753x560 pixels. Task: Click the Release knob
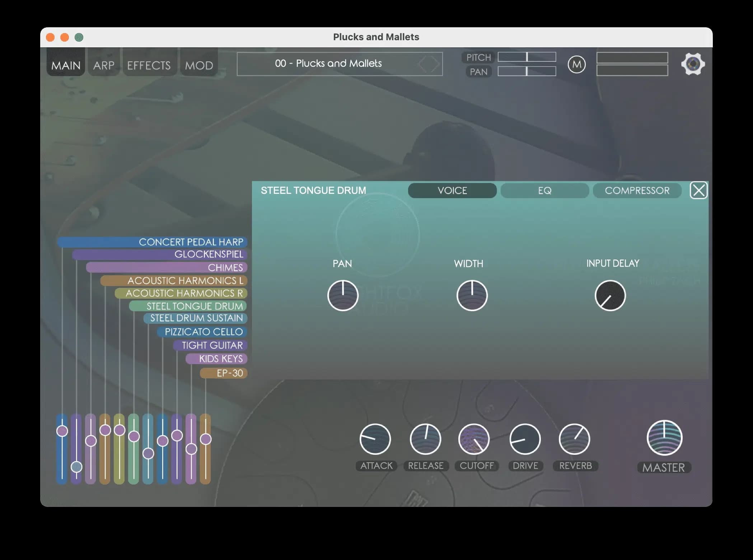[426, 439]
